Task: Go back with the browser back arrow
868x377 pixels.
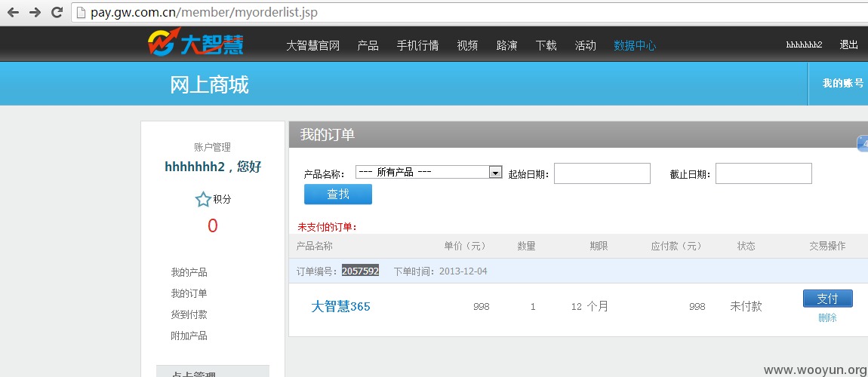Action: point(13,12)
